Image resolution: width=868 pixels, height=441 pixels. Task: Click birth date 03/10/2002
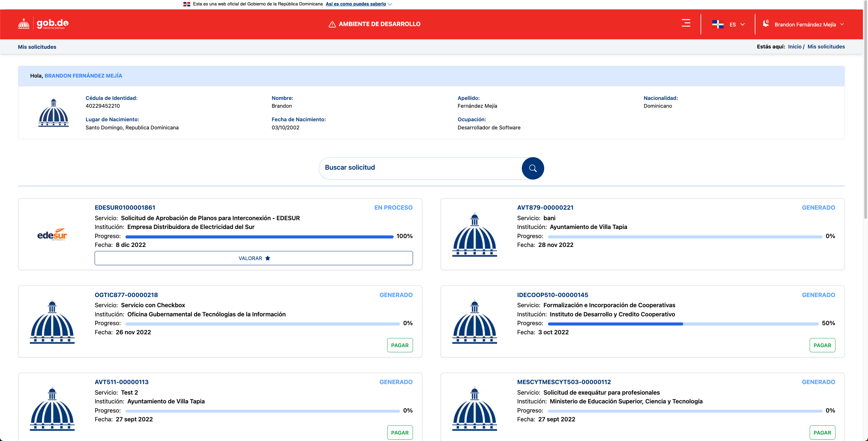click(285, 128)
